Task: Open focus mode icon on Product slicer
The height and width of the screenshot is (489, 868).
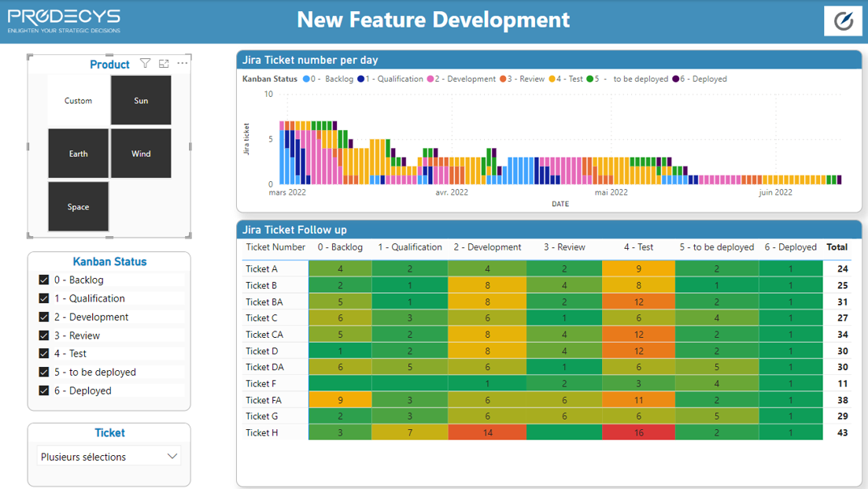Action: point(164,64)
